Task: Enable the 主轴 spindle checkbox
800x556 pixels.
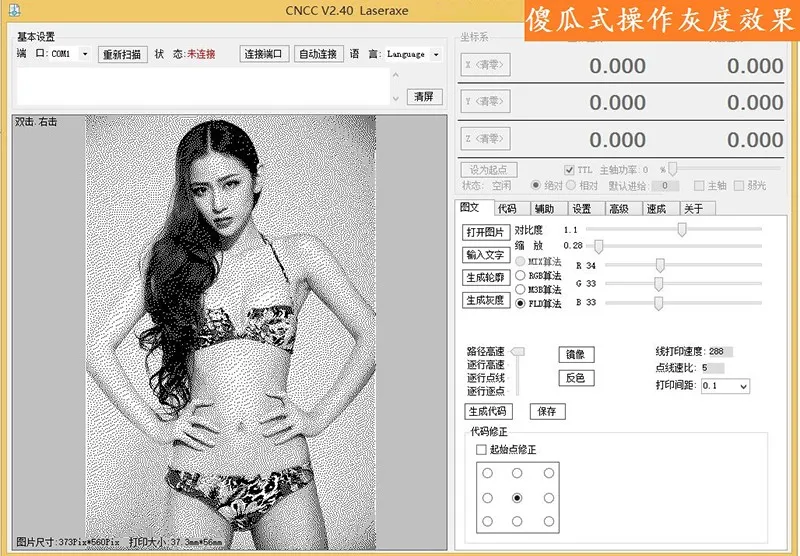Action: coord(699,186)
